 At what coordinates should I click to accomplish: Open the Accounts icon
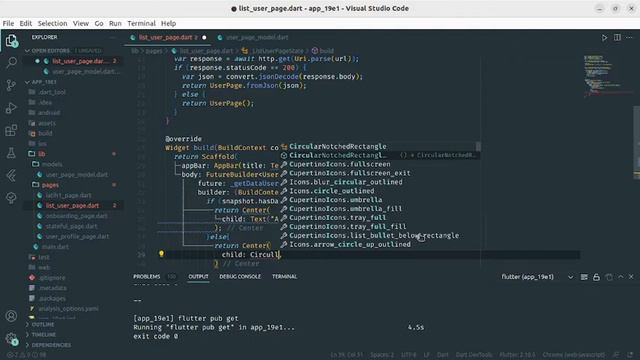tap(11, 316)
